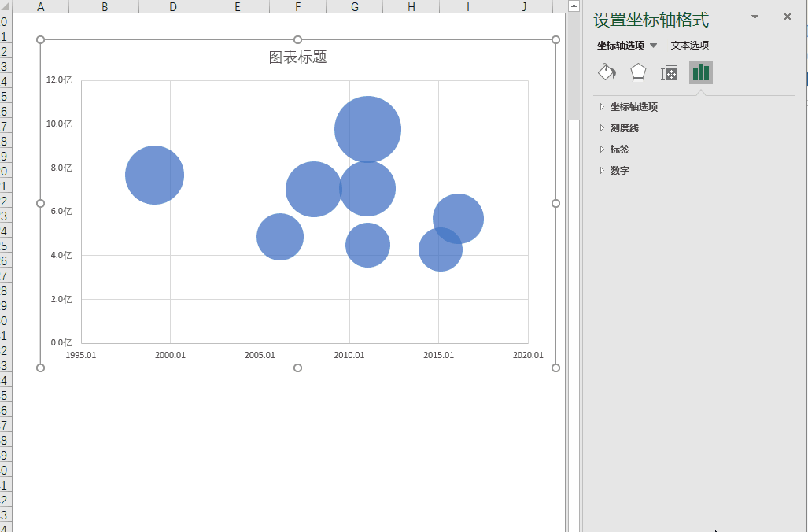Click the vertical scrollbar up arrow
Viewport: 808px width, 532px height.
click(x=574, y=6)
